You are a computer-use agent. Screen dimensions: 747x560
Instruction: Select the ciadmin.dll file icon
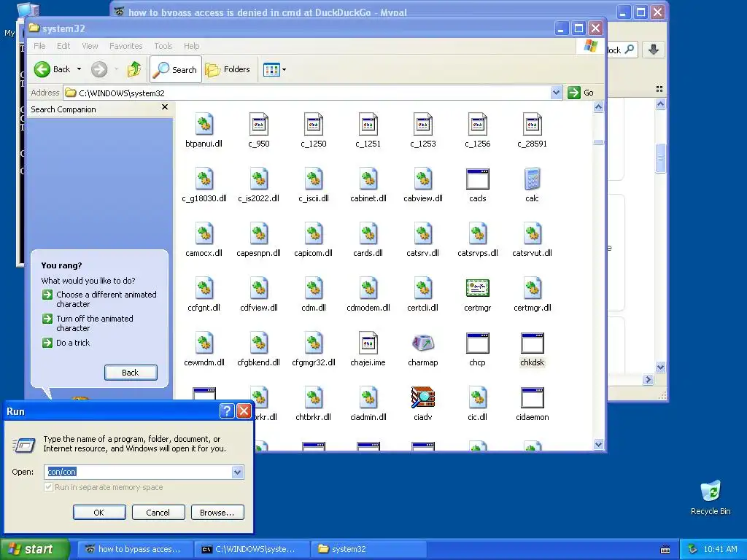click(x=368, y=397)
